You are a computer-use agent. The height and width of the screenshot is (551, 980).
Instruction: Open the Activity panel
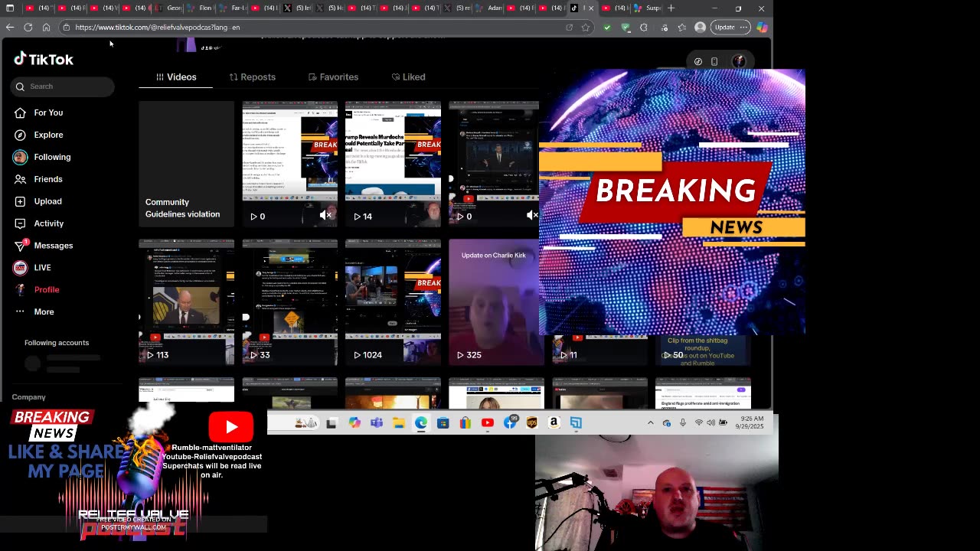tap(48, 223)
